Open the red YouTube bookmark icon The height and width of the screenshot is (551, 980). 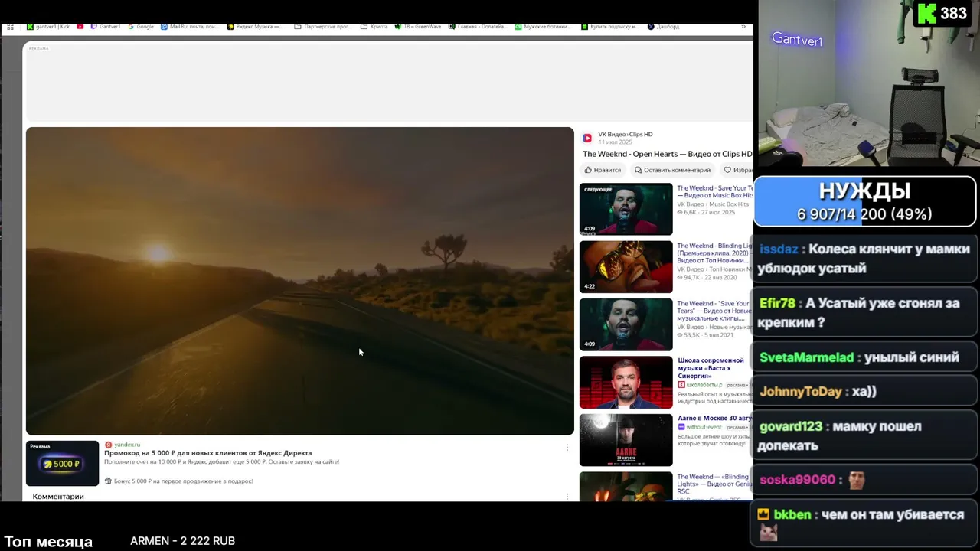[x=80, y=27]
